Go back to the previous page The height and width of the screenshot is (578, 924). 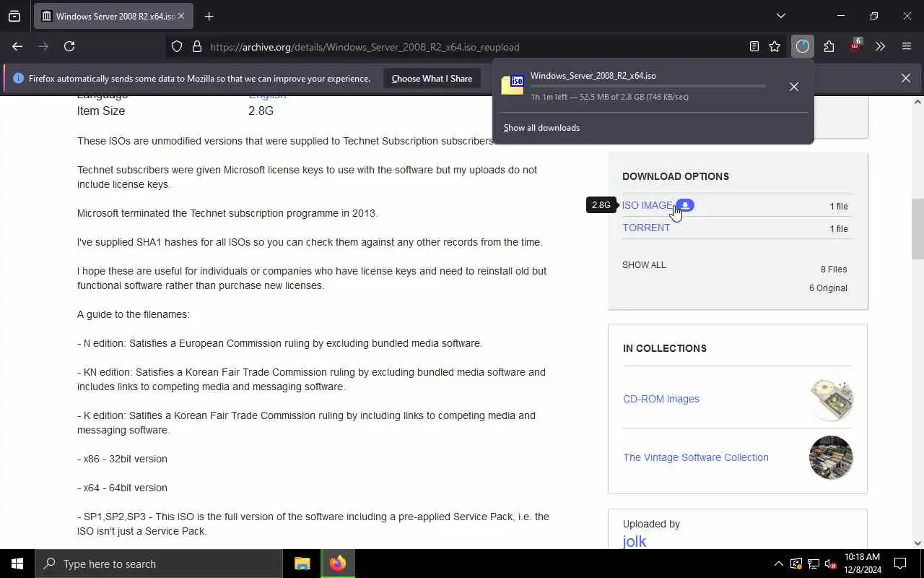click(x=17, y=46)
